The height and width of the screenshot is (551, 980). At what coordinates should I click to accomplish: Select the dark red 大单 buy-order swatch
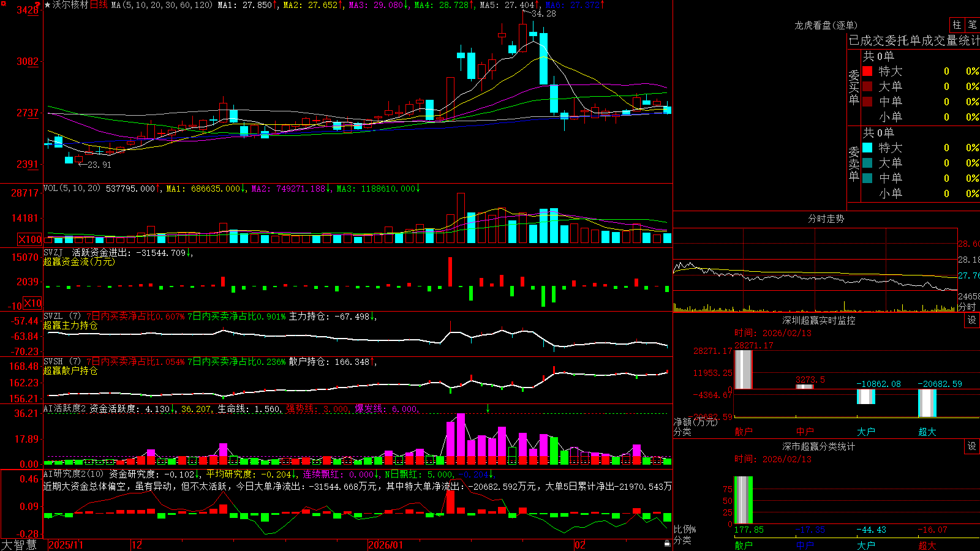[x=867, y=86]
